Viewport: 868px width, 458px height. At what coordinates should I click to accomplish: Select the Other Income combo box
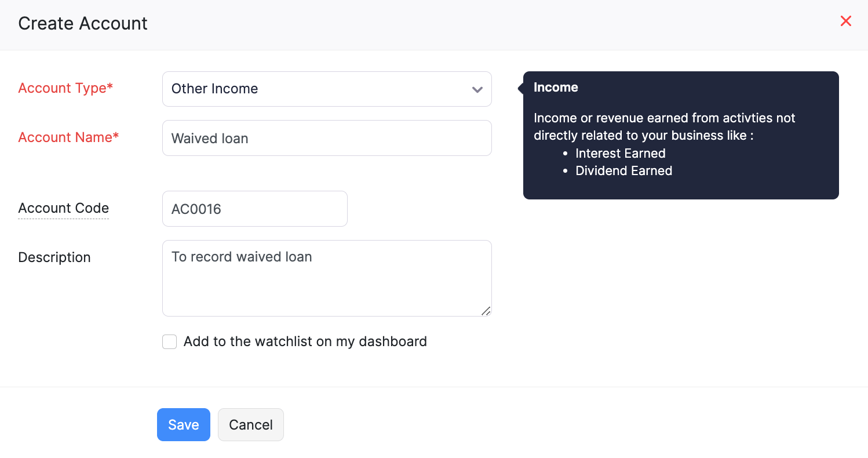click(327, 89)
